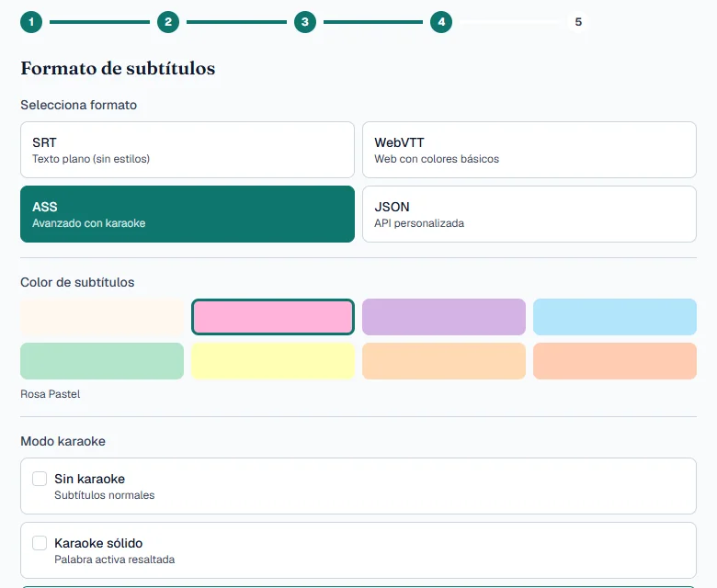Image resolution: width=717 pixels, height=588 pixels.
Task: Select wizard step 4 indicator
Action: 441,22
